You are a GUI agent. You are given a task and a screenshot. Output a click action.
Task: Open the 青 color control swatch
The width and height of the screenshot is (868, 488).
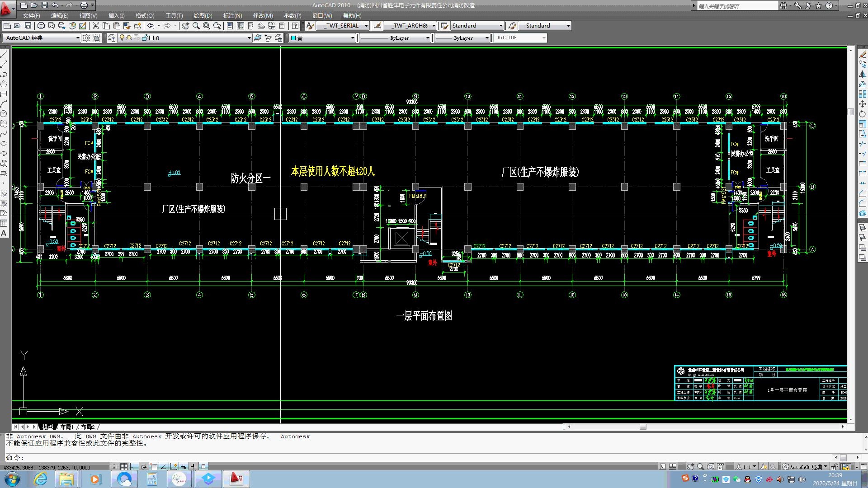pos(322,38)
